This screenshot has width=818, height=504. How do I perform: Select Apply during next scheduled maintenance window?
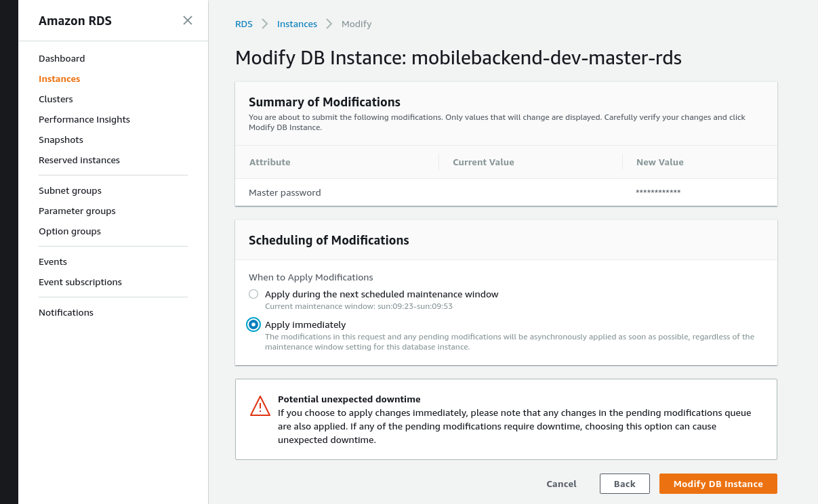coord(253,294)
